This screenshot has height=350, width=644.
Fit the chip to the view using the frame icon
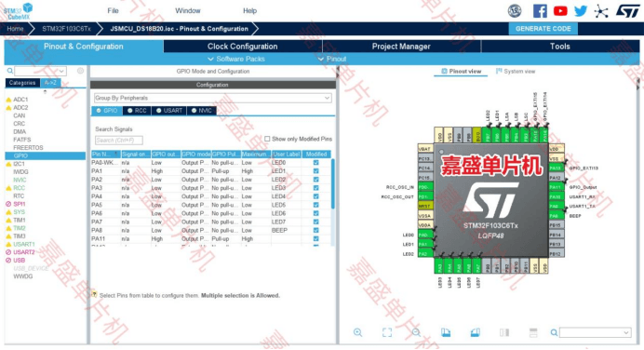(x=387, y=332)
